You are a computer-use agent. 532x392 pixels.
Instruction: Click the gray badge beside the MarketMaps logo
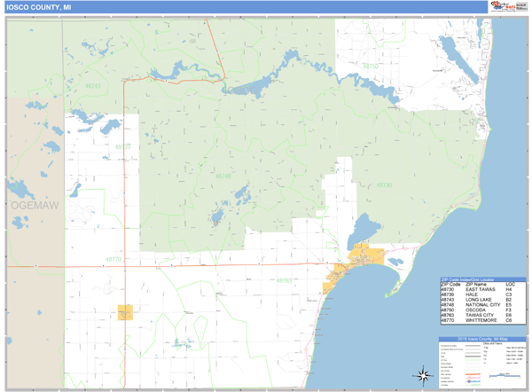pos(520,6)
